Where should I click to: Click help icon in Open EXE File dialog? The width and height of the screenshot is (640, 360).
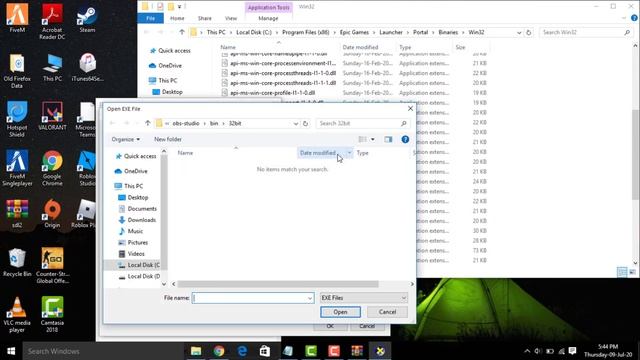tap(405, 140)
